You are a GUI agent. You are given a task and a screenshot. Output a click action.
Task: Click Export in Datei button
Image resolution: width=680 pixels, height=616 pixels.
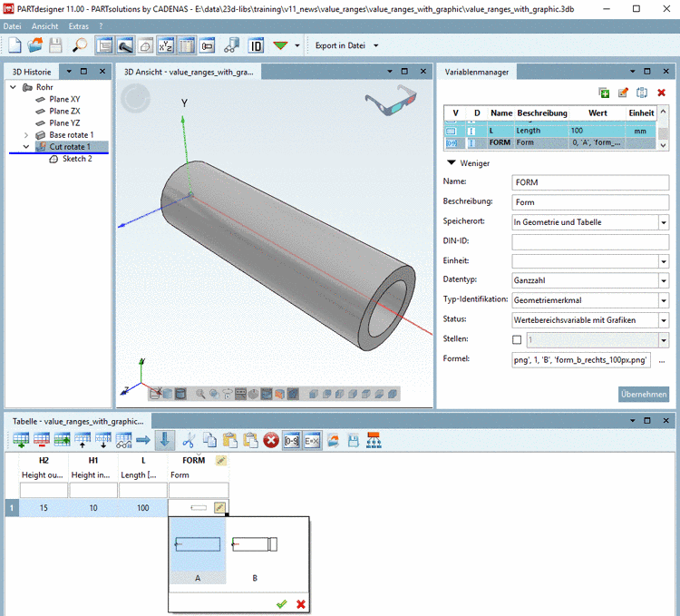click(x=340, y=45)
